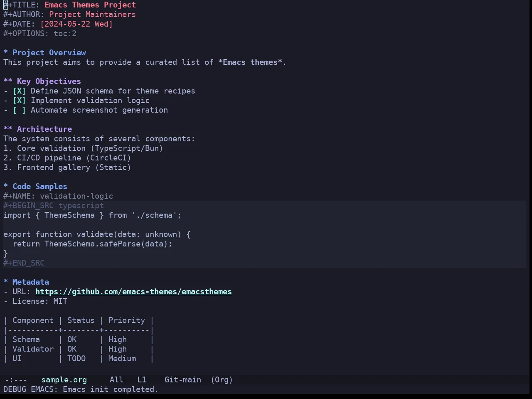Viewport: 532px width, 399px height.
Task: Click the 'return ThemeSchema.safeParse(data);' line
Action: pyautogui.click(x=92, y=244)
